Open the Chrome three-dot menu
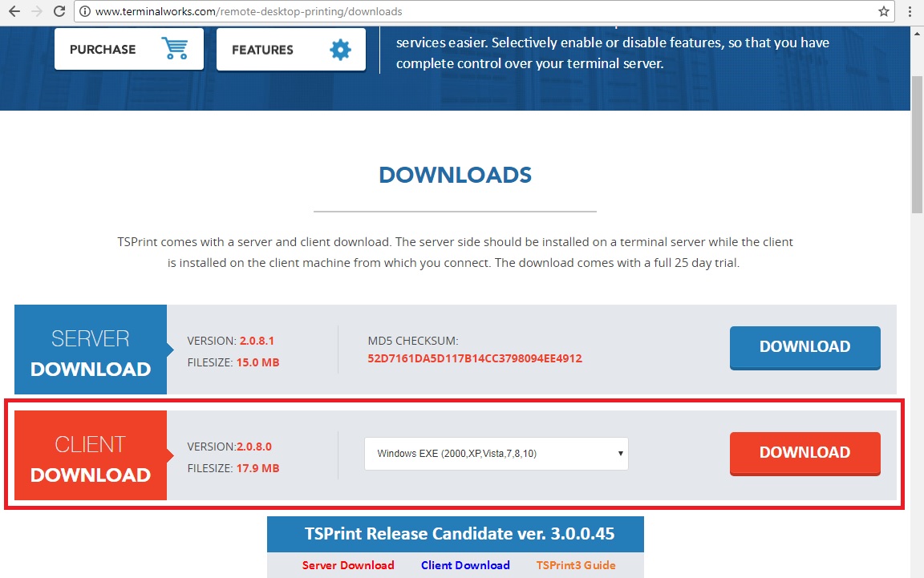The height and width of the screenshot is (578, 924). click(x=910, y=12)
